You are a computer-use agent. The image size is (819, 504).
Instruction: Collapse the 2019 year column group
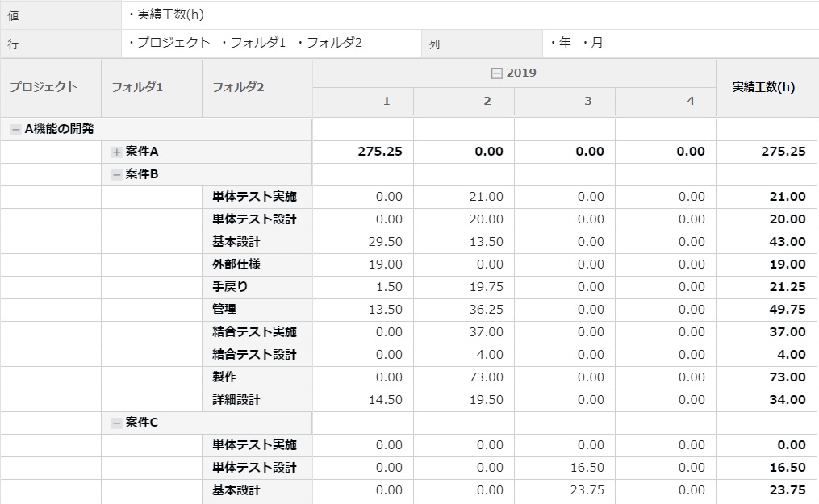click(x=497, y=73)
